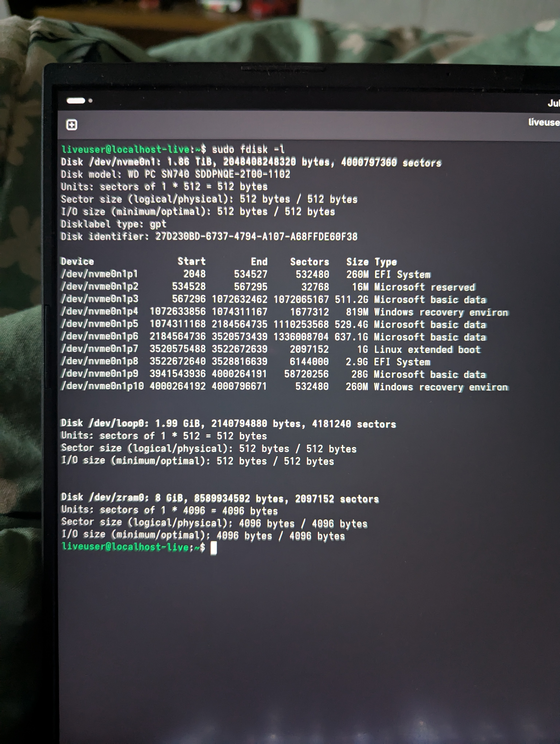560x744 pixels.
Task: Click 'EFI System' type on the p8 row
Action: point(402,362)
